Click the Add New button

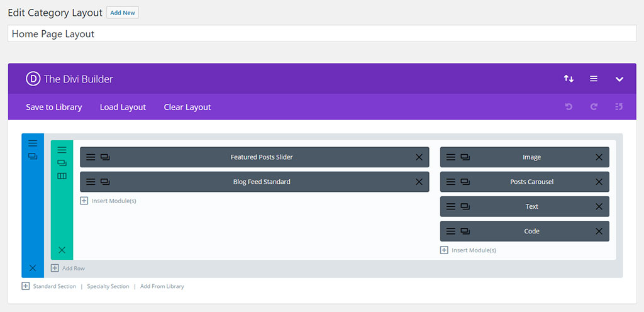coord(123,13)
